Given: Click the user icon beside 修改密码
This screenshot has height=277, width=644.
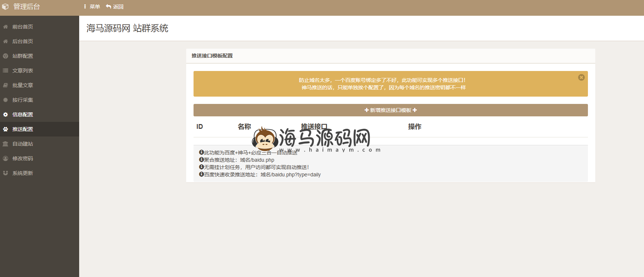Looking at the screenshot, I should pyautogui.click(x=5, y=158).
